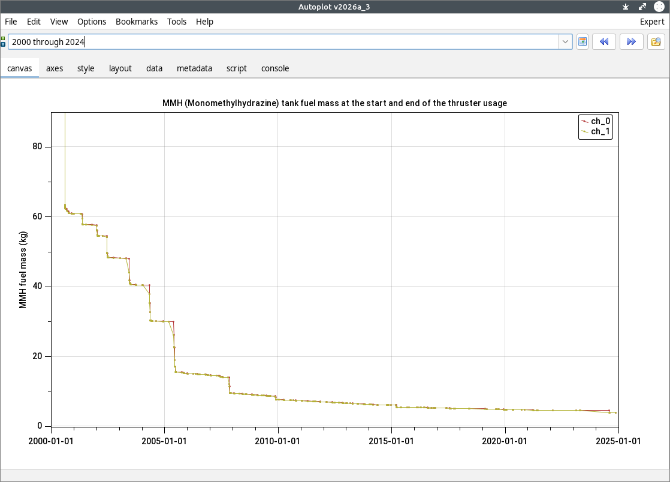The height and width of the screenshot is (482, 670).
Task: Open the File menu
Action: point(12,21)
